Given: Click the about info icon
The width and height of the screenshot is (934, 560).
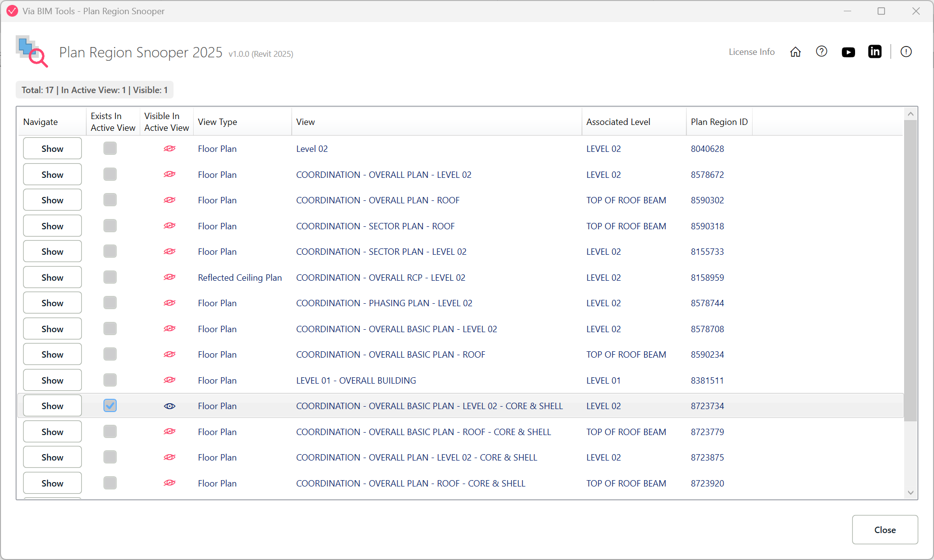Looking at the screenshot, I should pyautogui.click(x=906, y=51).
